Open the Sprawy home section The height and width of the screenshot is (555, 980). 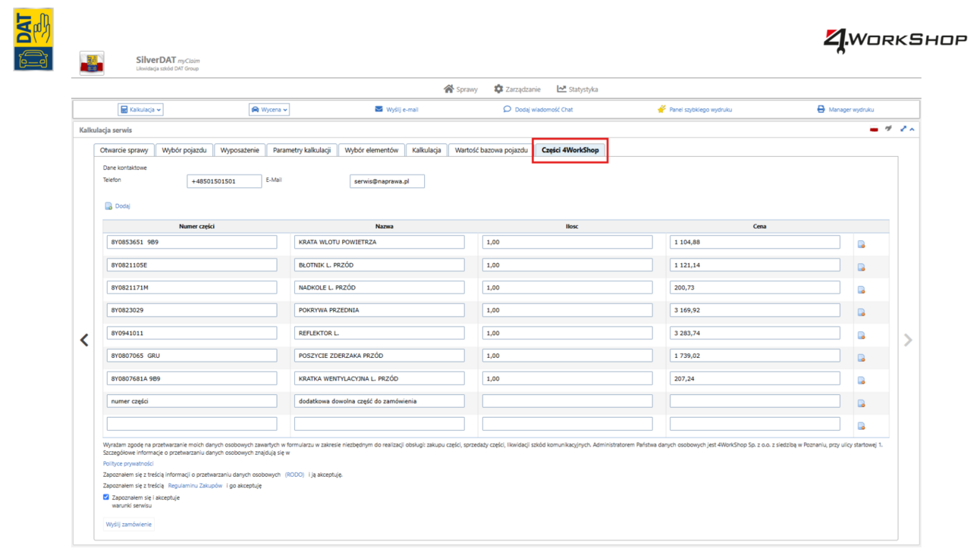click(460, 89)
